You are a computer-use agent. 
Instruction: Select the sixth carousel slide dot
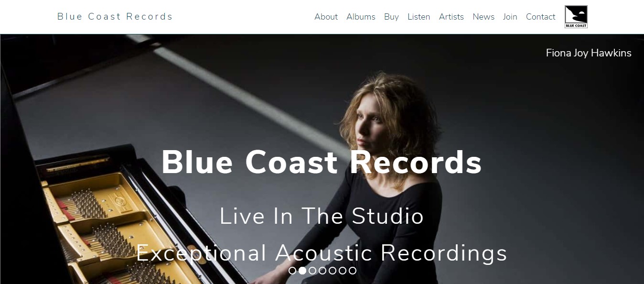(343, 271)
